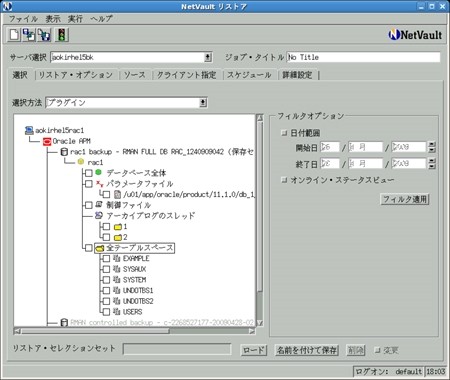Switch to スケジュール tab
The image size is (450, 380).
point(249,75)
